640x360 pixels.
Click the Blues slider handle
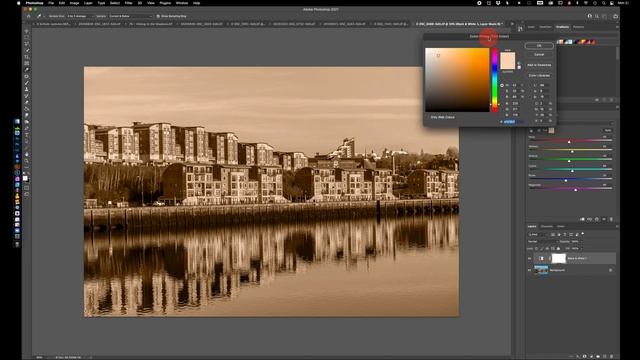point(566,180)
